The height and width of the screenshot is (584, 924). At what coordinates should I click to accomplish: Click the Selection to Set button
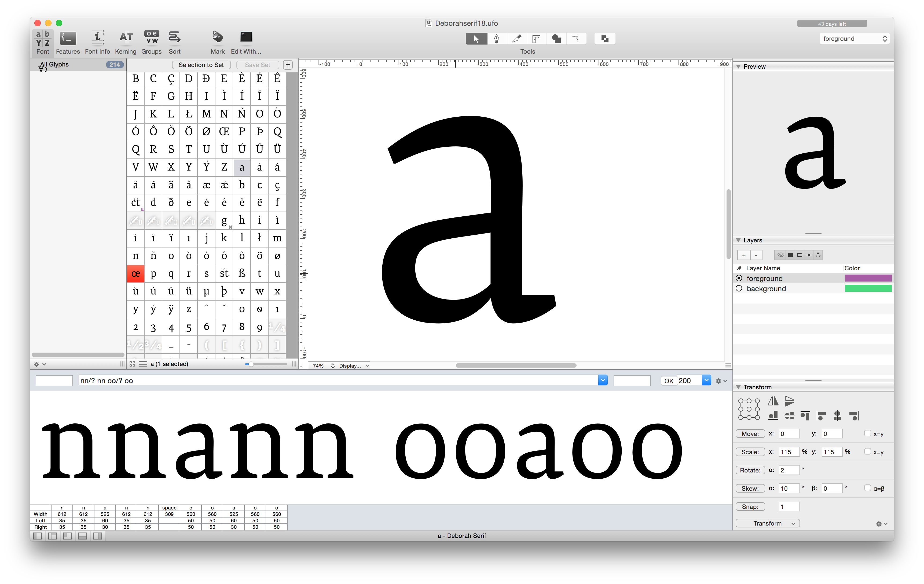point(201,65)
